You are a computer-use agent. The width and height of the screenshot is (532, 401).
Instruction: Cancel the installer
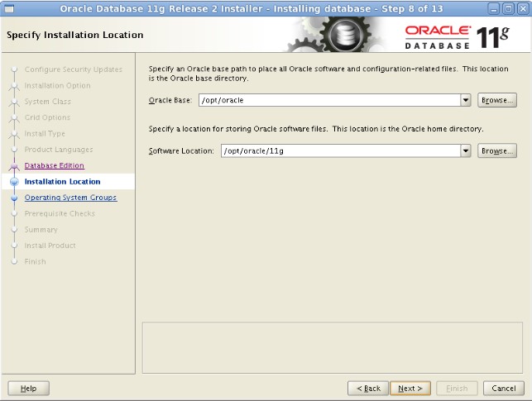click(504, 389)
